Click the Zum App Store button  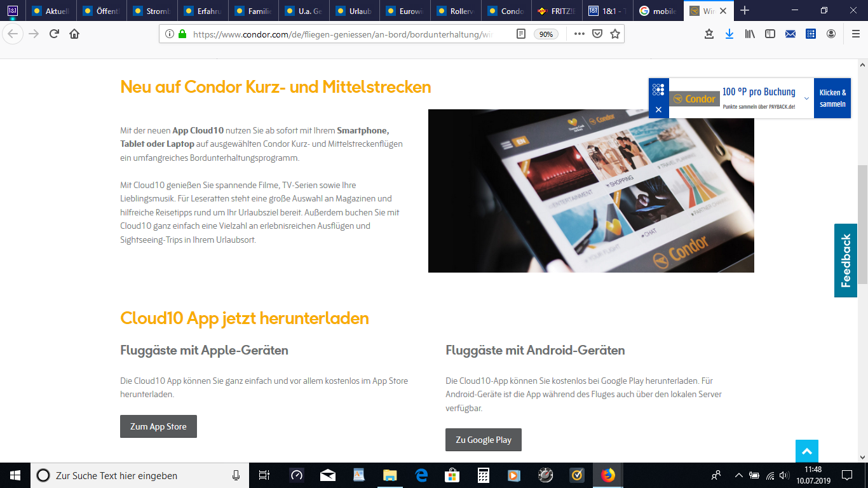[x=158, y=426]
